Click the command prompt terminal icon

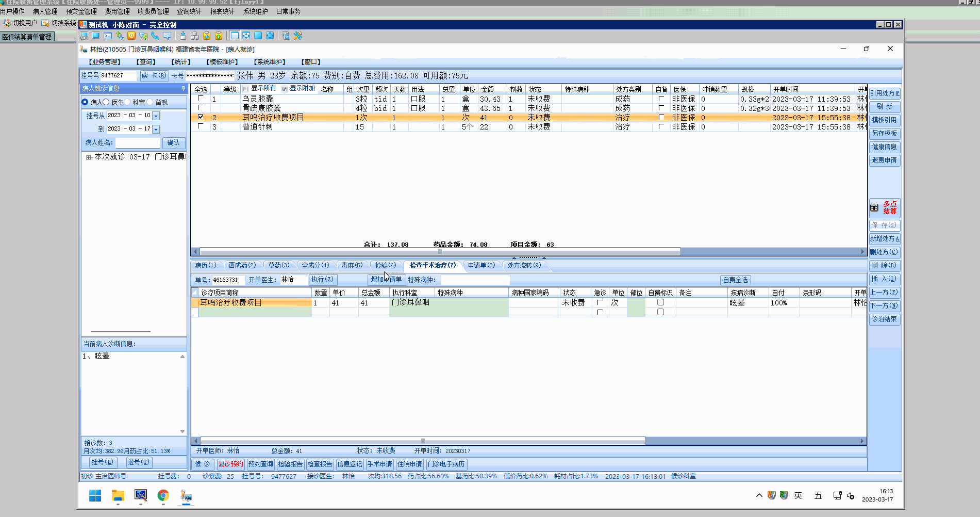click(108, 36)
